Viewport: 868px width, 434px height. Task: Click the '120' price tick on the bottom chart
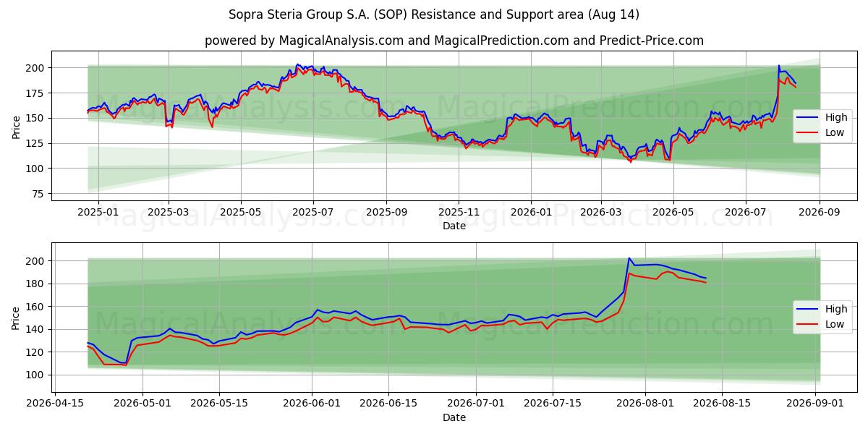(37, 352)
